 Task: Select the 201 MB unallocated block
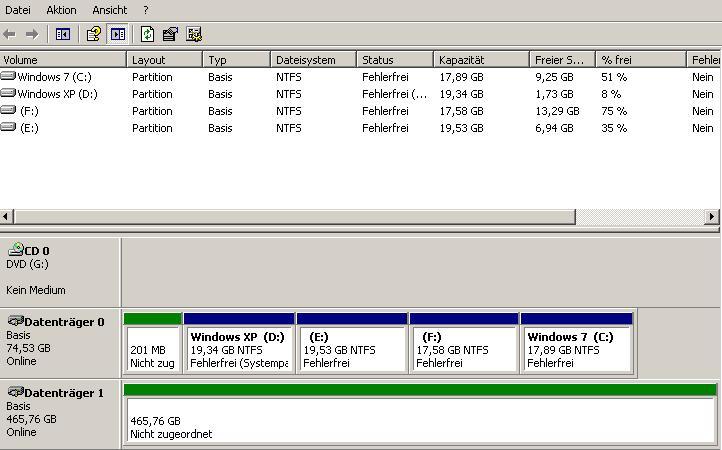pyautogui.click(x=153, y=343)
